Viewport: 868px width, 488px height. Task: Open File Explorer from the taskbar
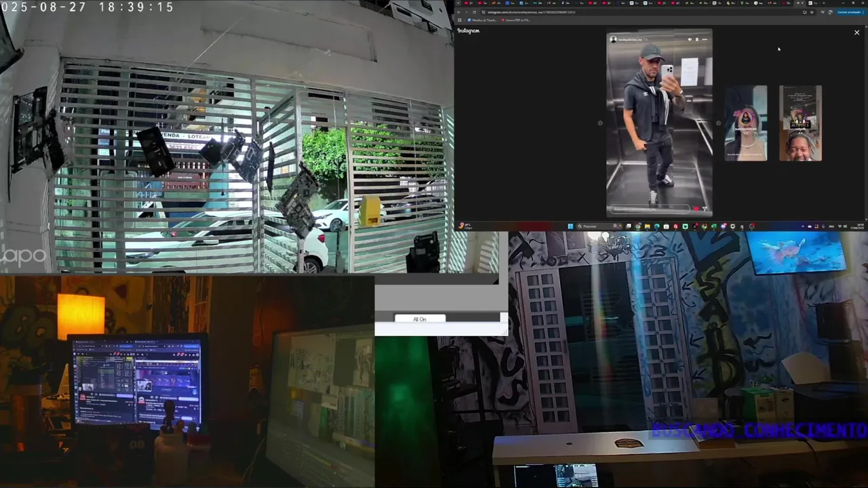pos(648,226)
